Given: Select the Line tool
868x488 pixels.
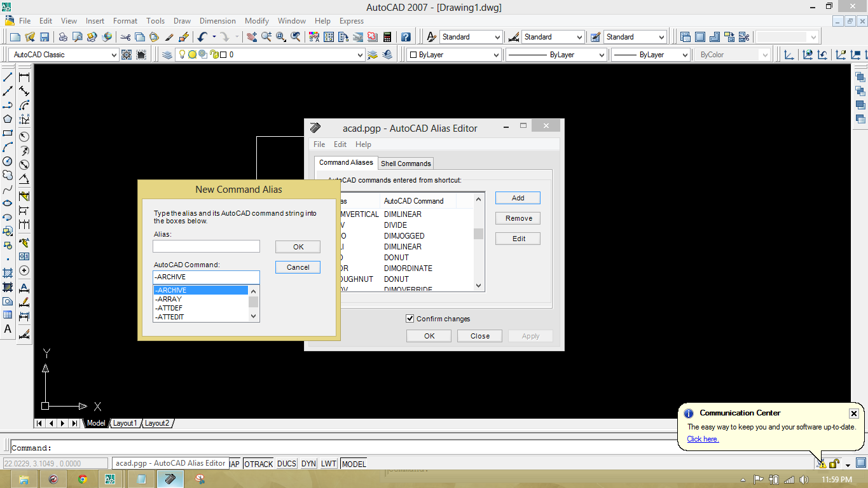Looking at the screenshot, I should pyautogui.click(x=9, y=76).
